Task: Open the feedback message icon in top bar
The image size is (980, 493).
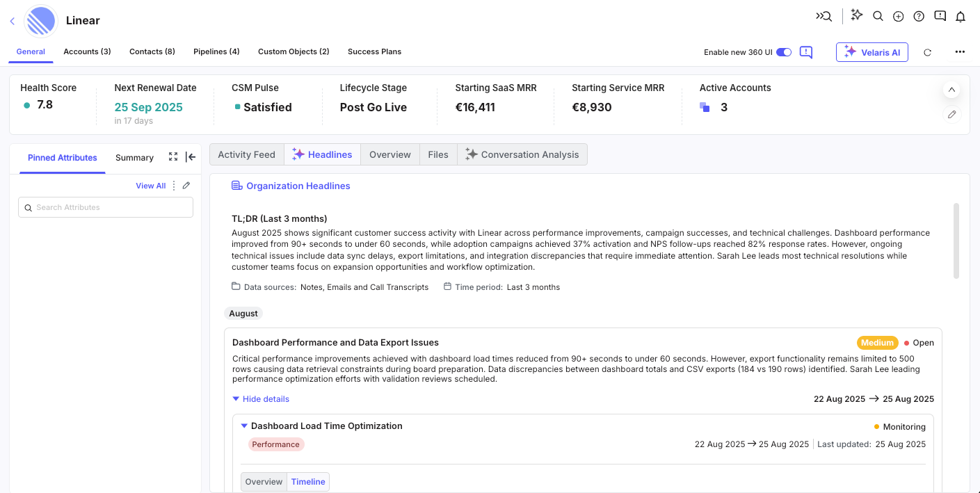Action: point(940,16)
